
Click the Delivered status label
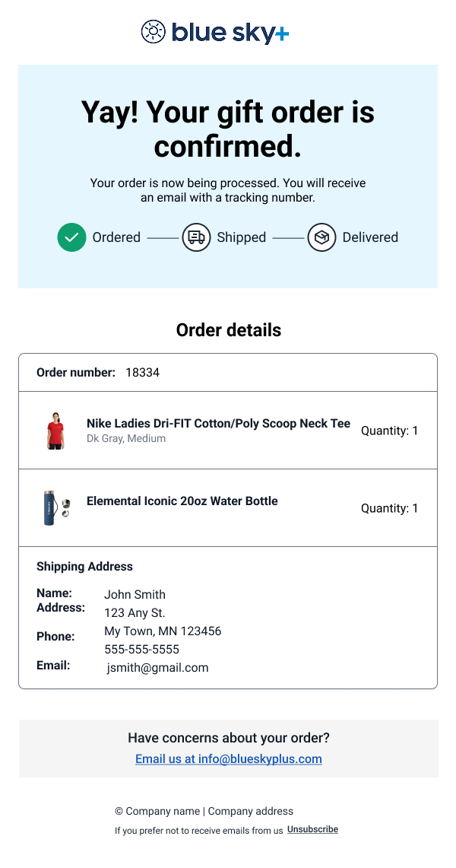click(x=370, y=237)
